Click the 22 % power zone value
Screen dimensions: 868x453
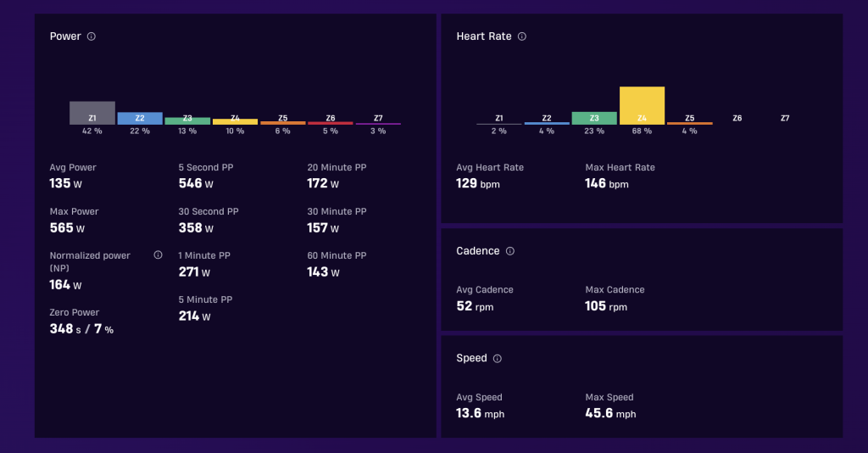point(140,131)
